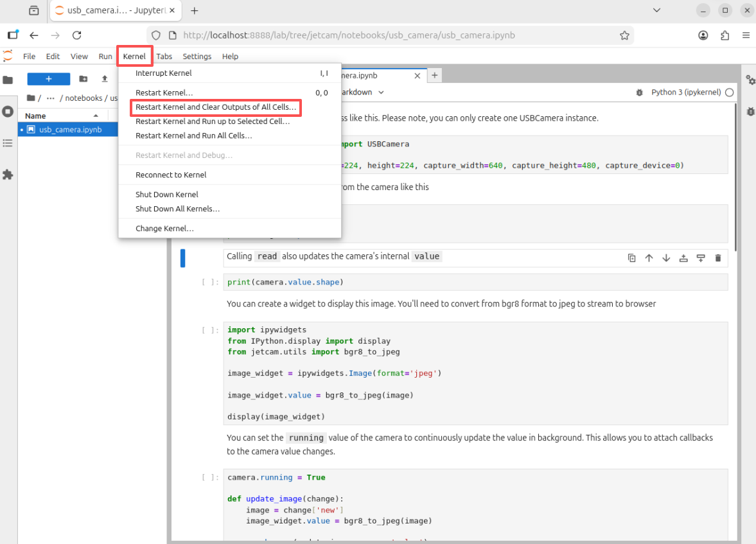Select Shut Down All Kernels menu entry

[x=229, y=209]
